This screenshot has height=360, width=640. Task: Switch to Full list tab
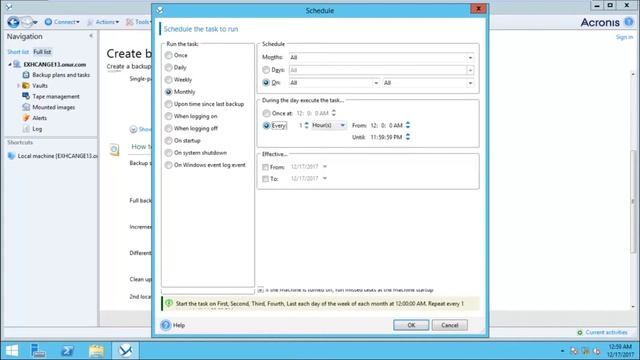click(42, 52)
